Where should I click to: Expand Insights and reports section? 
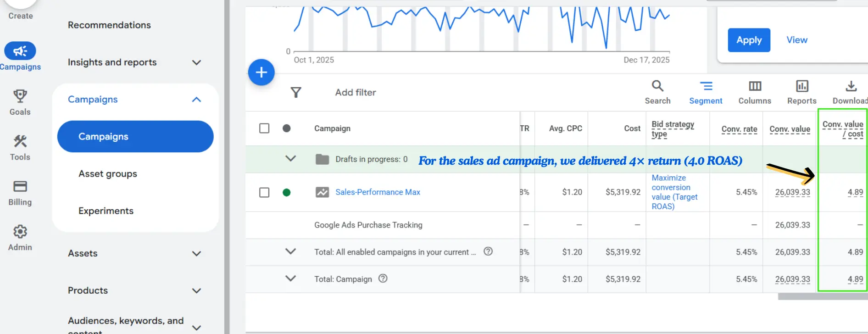click(196, 62)
